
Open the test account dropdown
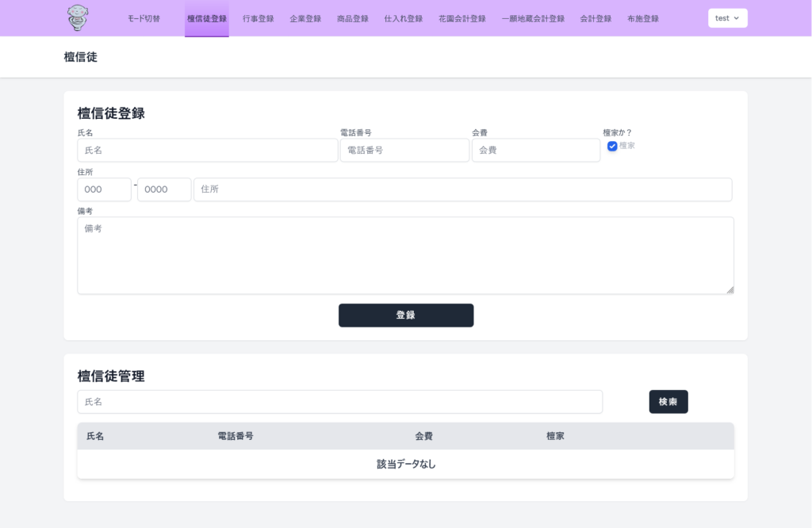(727, 17)
